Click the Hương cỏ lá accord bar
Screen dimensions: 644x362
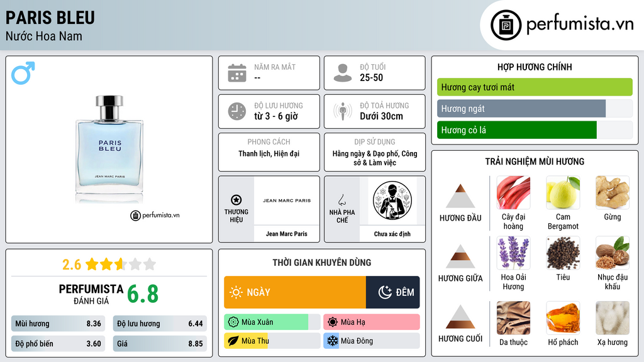coord(535,130)
